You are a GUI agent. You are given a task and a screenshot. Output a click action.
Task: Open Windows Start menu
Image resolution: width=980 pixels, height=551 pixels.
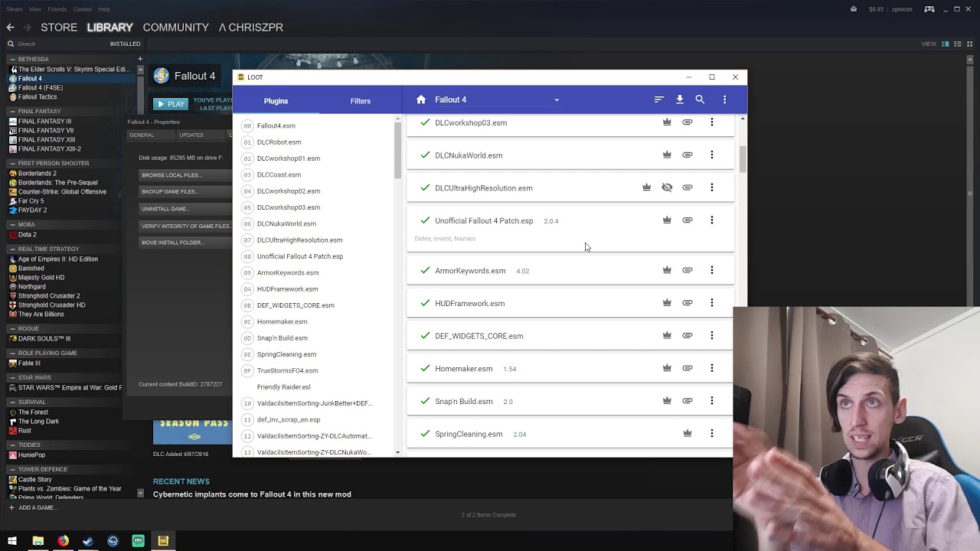(x=12, y=541)
